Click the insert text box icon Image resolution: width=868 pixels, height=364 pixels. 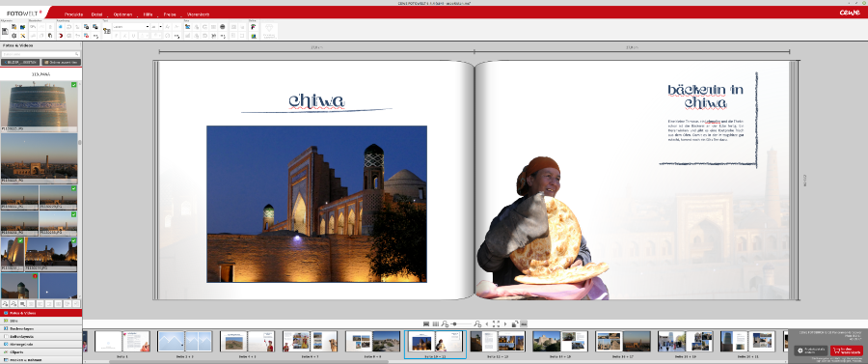(107, 31)
